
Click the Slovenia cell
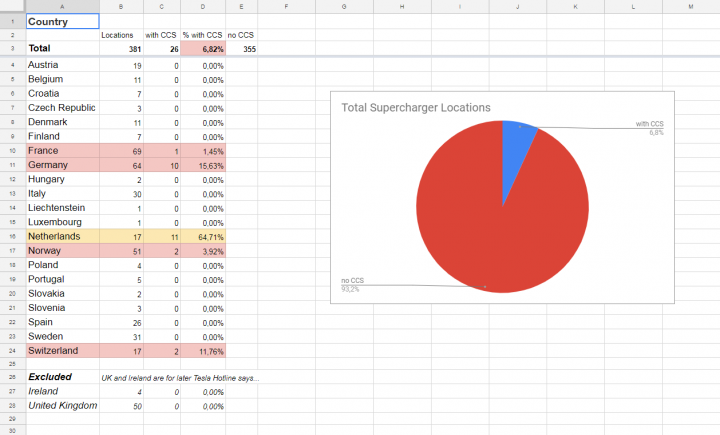point(62,307)
